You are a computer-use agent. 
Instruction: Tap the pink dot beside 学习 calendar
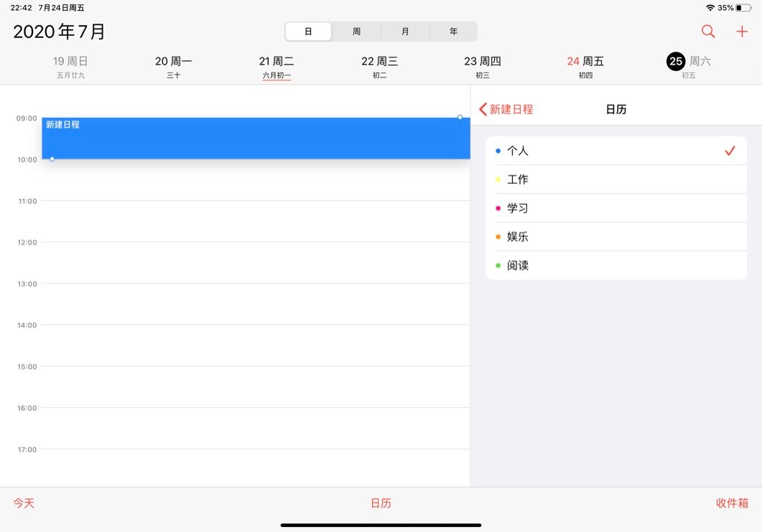point(498,207)
